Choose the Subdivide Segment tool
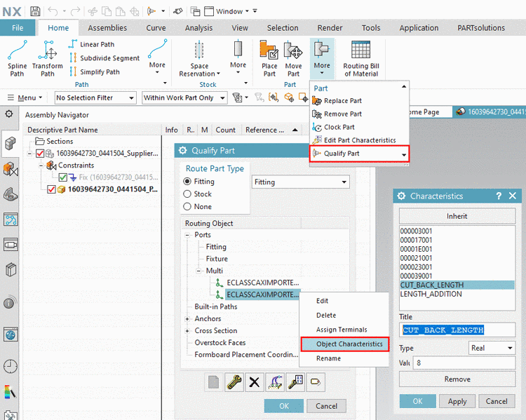Screen dimensions: 526x420 [104, 58]
